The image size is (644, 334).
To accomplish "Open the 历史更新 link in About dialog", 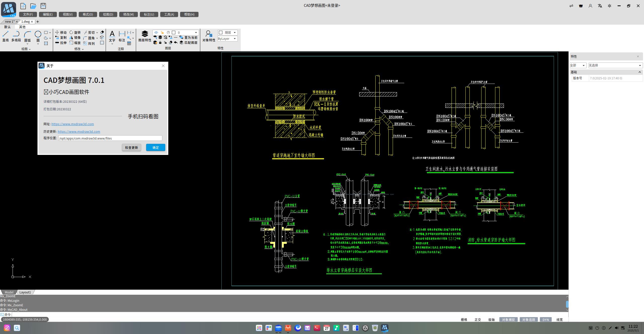I will 79,131.
